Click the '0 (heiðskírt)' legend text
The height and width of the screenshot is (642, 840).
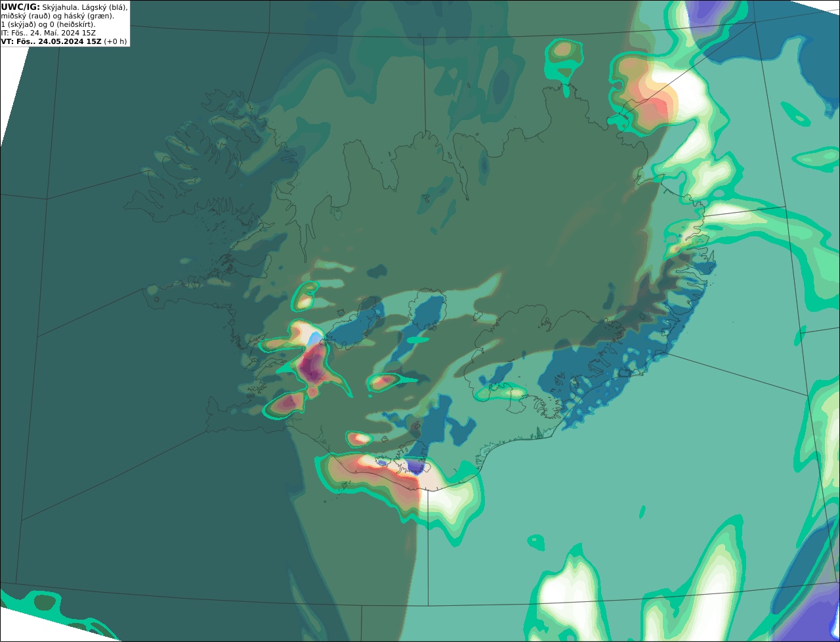click(x=72, y=24)
